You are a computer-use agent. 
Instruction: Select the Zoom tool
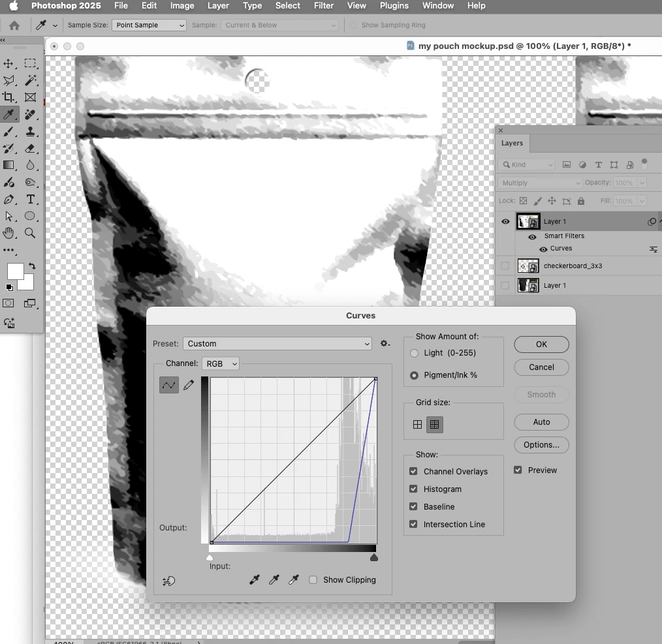tap(30, 234)
